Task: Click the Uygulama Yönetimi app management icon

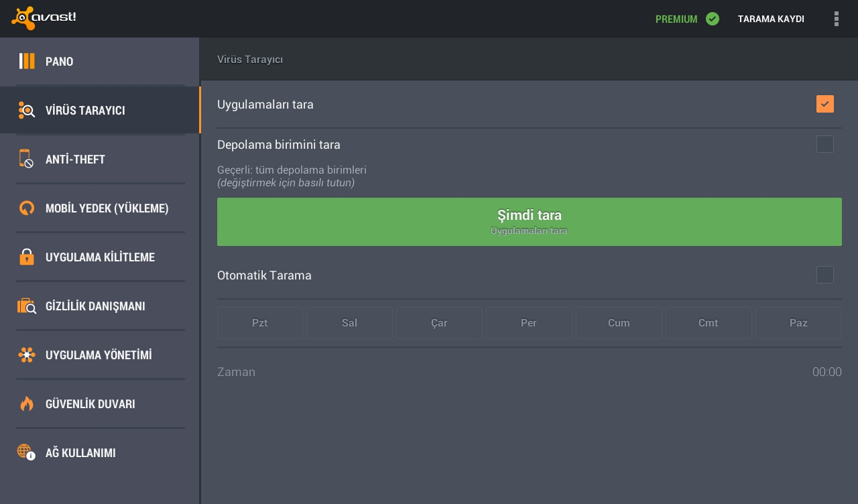Action: [27, 355]
